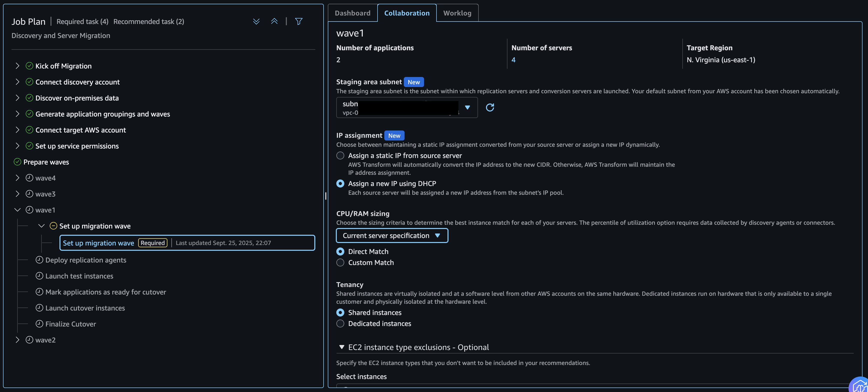Click the green check icon beside Kick off Migration
Image resolution: width=868 pixels, height=392 pixels.
[x=29, y=66]
